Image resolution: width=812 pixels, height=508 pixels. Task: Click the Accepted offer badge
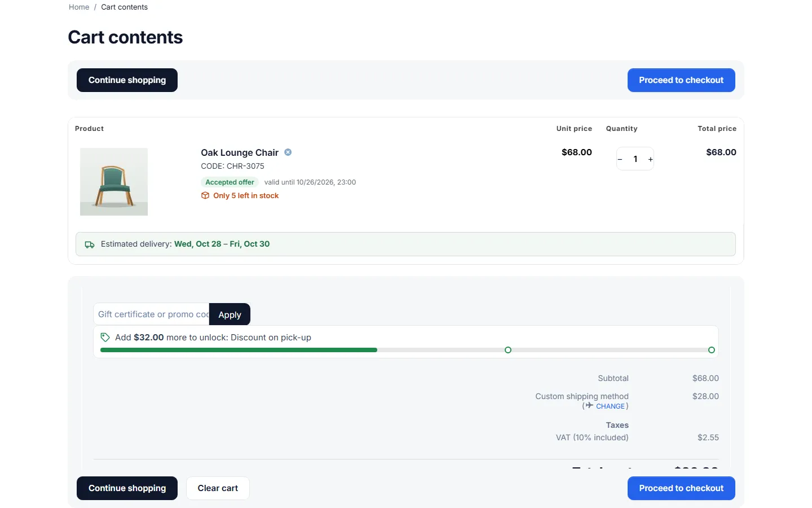(x=230, y=182)
